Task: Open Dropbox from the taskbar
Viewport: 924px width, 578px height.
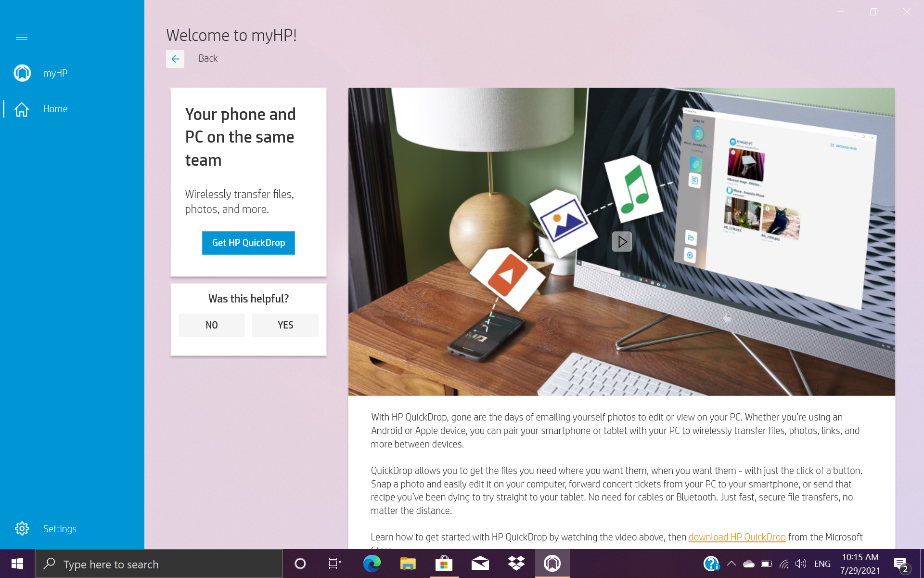Action: pos(516,564)
